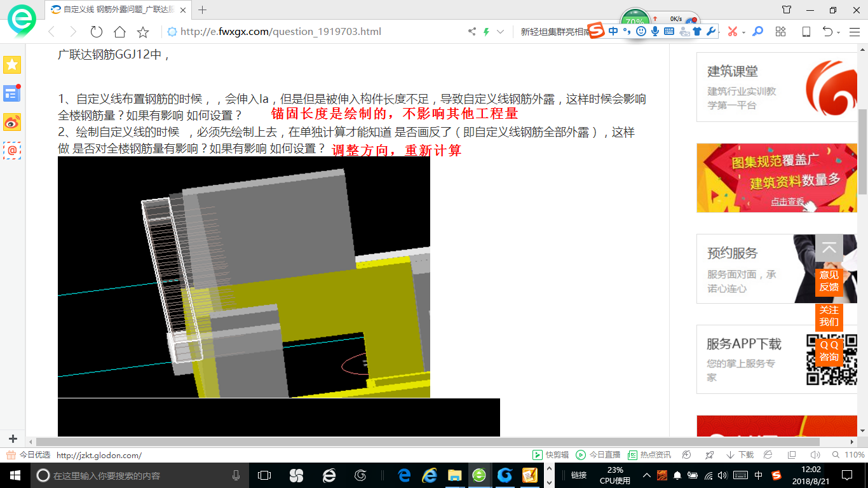
Task: Click the scissors screenshot tool
Action: 733,32
